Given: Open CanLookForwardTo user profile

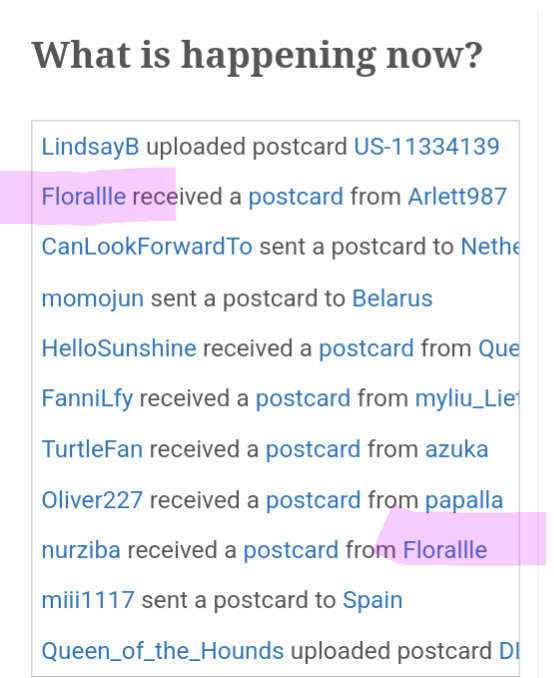Looking at the screenshot, I should [x=147, y=247].
